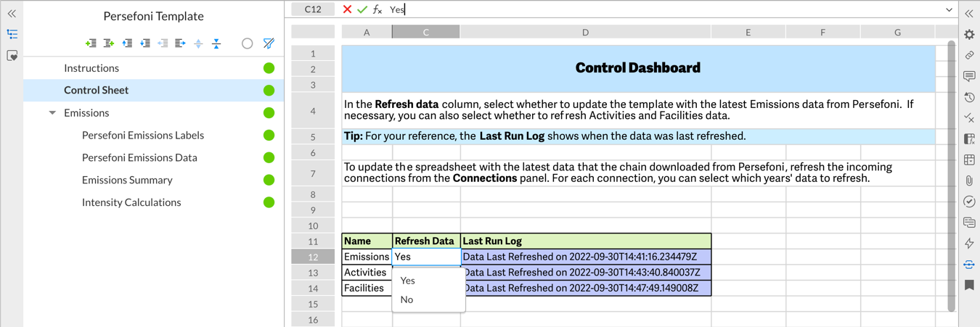Screen dimensions: 980x327
Task: Collapse the left outline panel
Action: coord(12,14)
